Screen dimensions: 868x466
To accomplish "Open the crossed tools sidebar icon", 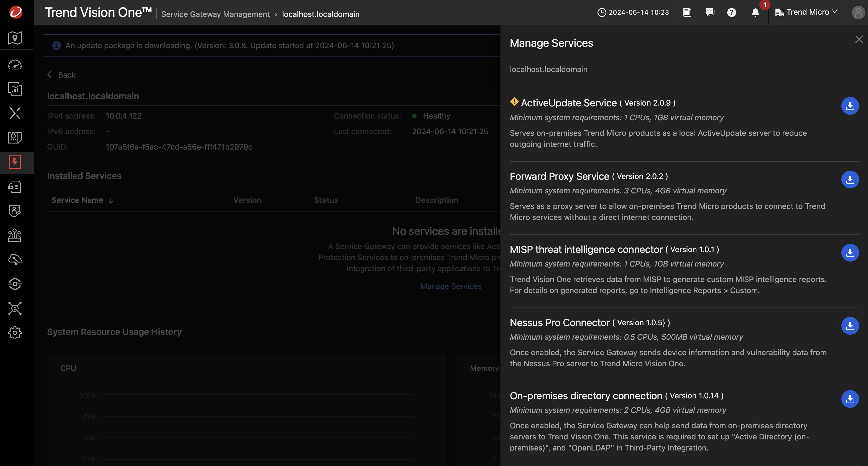I will pos(15,308).
